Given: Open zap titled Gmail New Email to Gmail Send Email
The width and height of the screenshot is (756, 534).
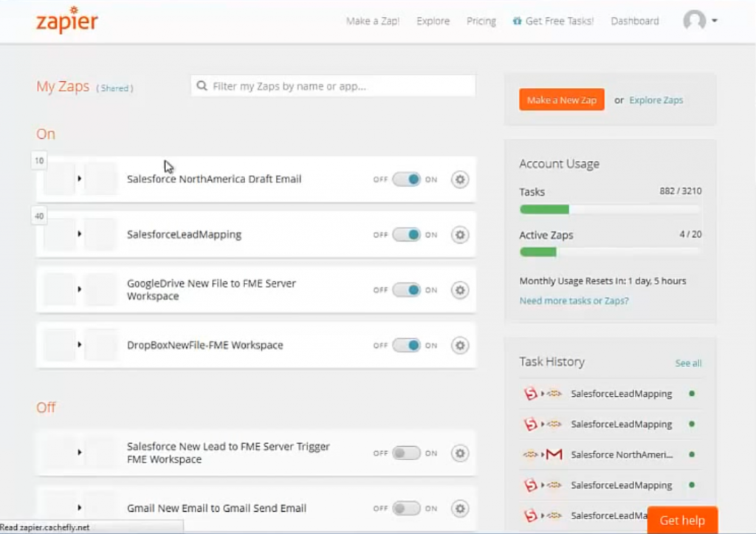Looking at the screenshot, I should (x=216, y=508).
